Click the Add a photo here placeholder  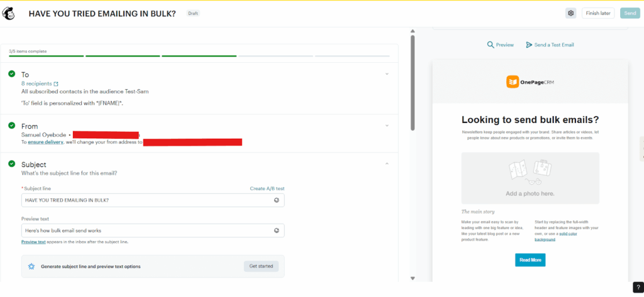[530, 178]
